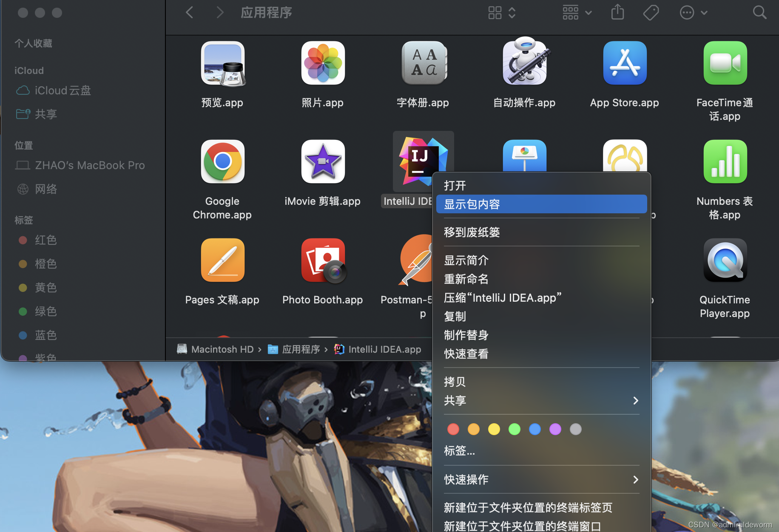Apply the red tag color dot
Image resolution: width=779 pixels, height=532 pixels.
coord(453,429)
